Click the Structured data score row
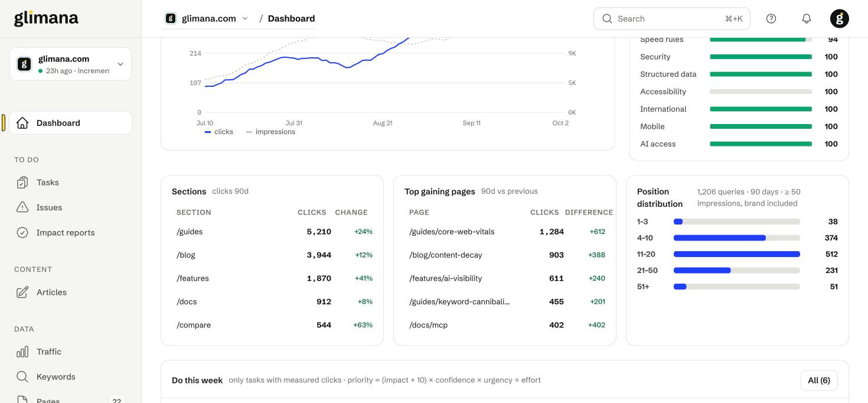The height and width of the screenshot is (403, 868). click(739, 74)
